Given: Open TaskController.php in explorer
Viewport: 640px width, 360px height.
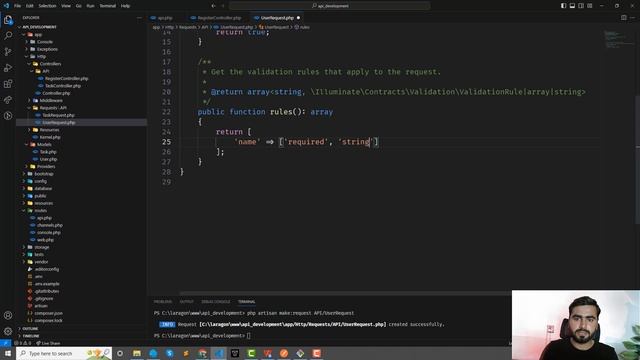Looking at the screenshot, I should pyautogui.click(x=62, y=86).
